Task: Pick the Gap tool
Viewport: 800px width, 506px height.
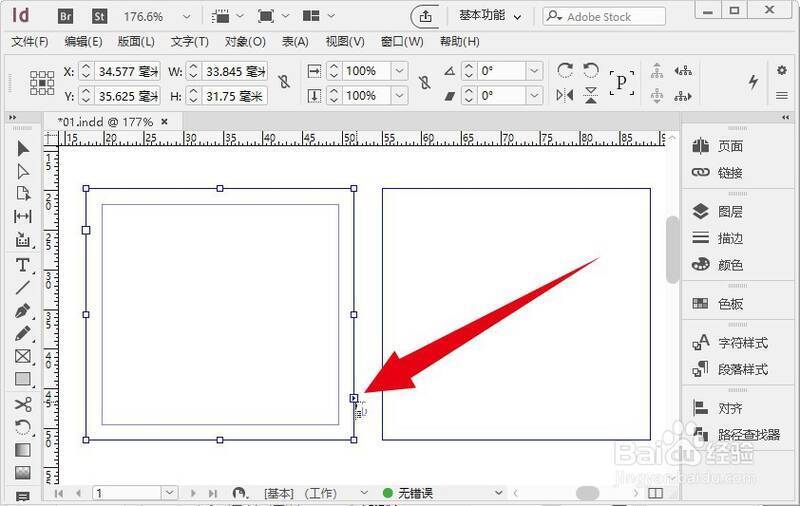Action: coord(23,216)
